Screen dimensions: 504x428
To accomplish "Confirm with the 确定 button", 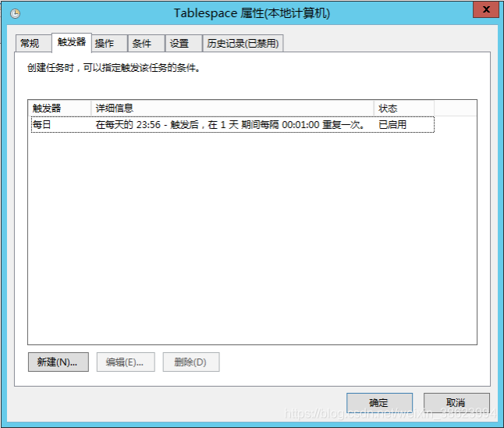I will point(378,403).
